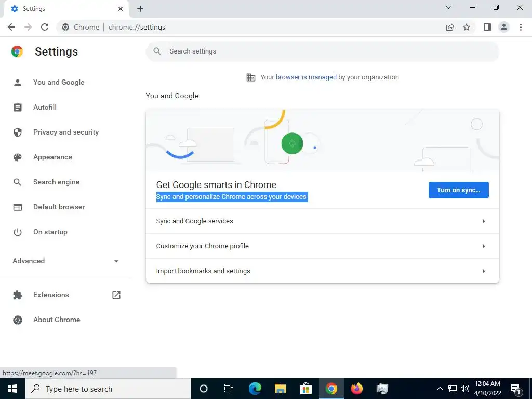Click the Turn on sync button
This screenshot has height=399, width=532.
458,190
